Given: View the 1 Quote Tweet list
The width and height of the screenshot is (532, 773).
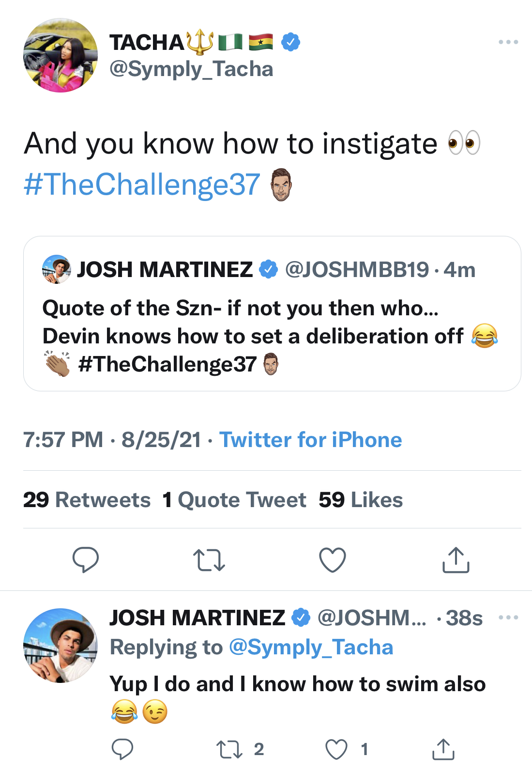Looking at the screenshot, I should (234, 500).
